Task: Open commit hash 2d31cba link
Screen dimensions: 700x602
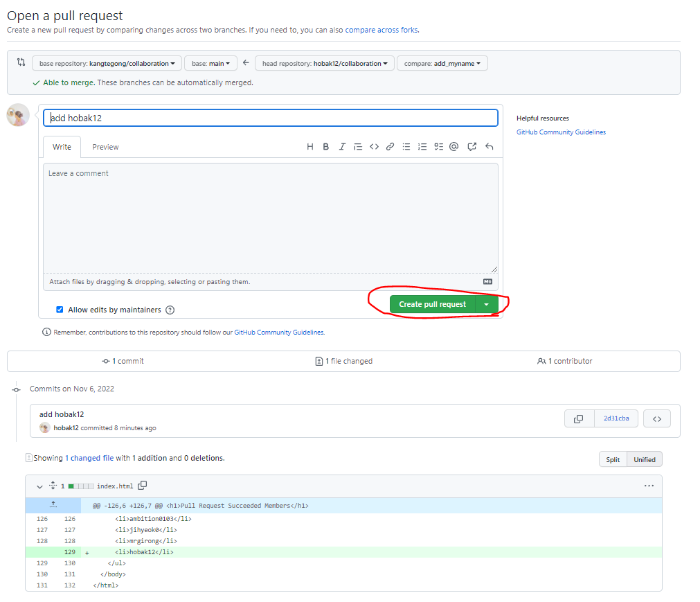Action: pyautogui.click(x=616, y=418)
